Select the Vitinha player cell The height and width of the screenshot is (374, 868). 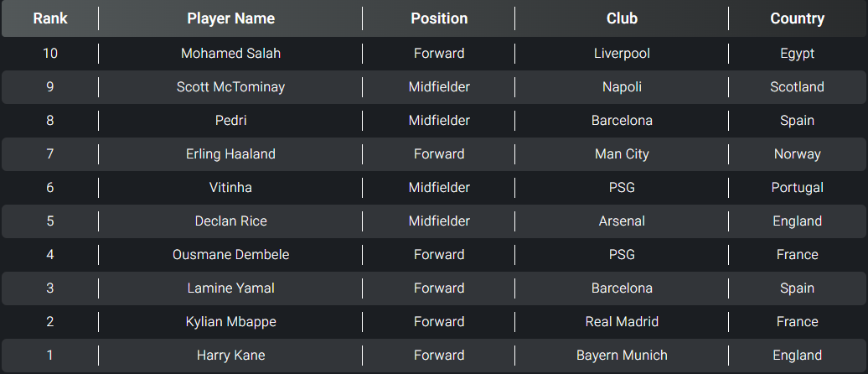click(230, 188)
